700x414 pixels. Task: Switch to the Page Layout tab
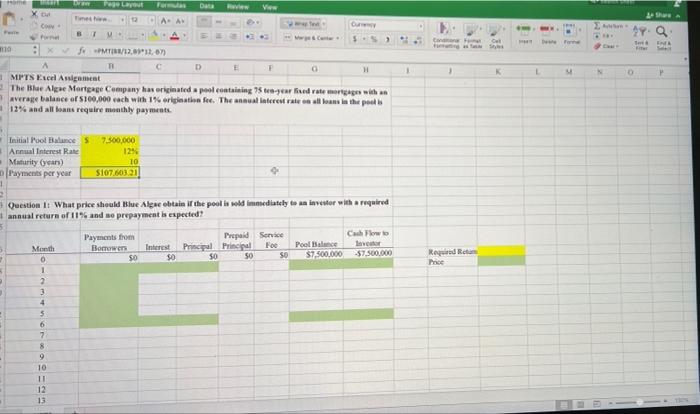click(123, 4)
